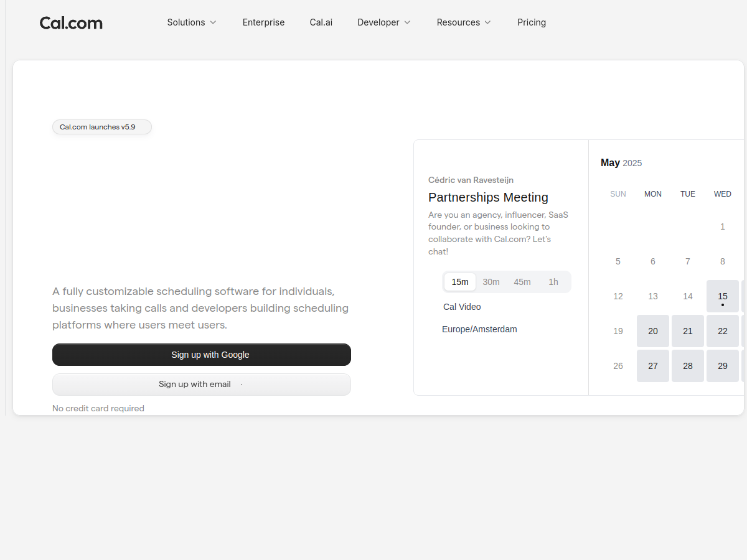
Task: Switch the duration to 45m
Action: (522, 282)
